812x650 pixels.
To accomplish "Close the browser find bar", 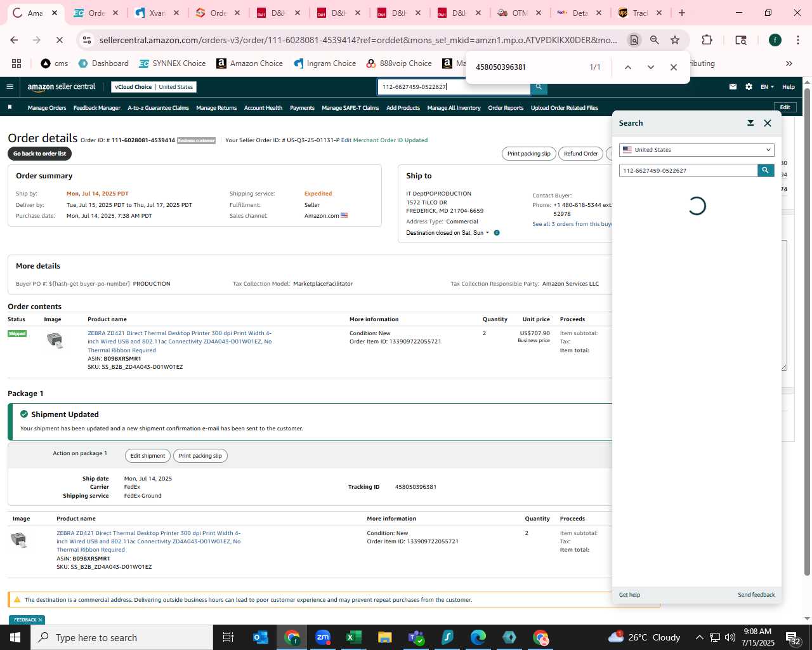I will (674, 67).
